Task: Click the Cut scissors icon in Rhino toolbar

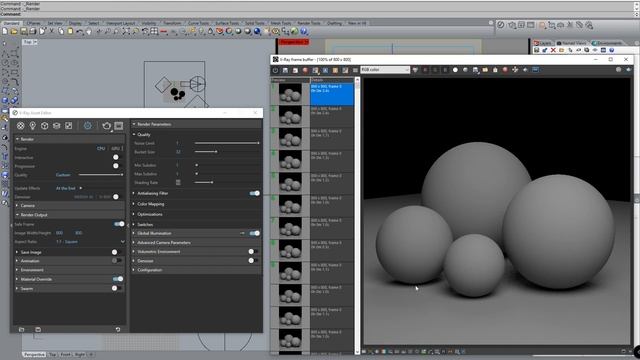Action: coord(51,31)
